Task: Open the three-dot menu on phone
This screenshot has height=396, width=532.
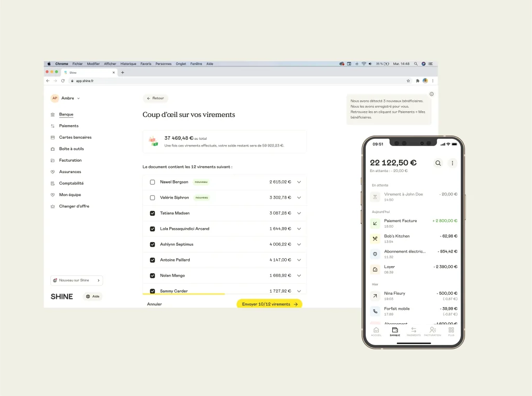Action: [453, 163]
